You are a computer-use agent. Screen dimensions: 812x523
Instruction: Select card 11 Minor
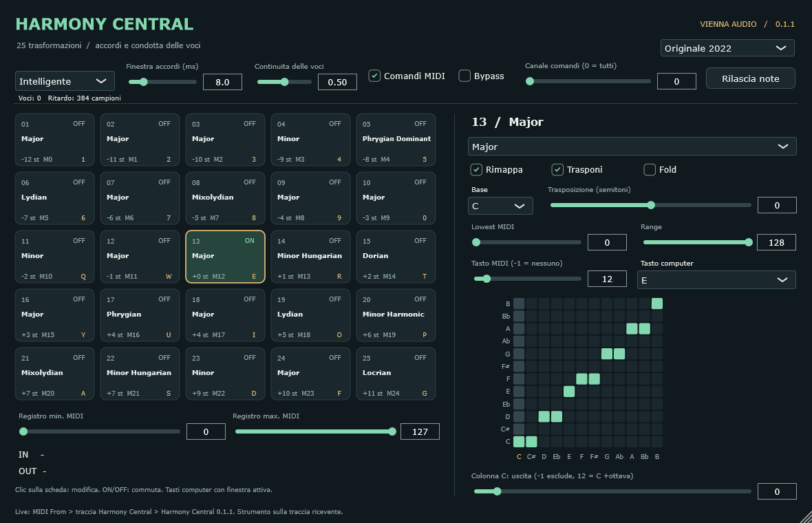click(54, 257)
